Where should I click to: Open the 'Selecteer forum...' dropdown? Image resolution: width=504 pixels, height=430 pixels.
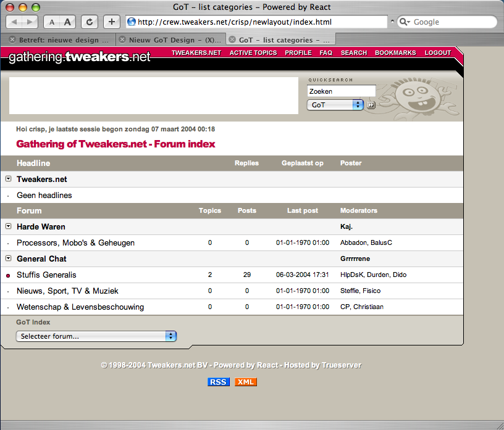(x=96, y=336)
